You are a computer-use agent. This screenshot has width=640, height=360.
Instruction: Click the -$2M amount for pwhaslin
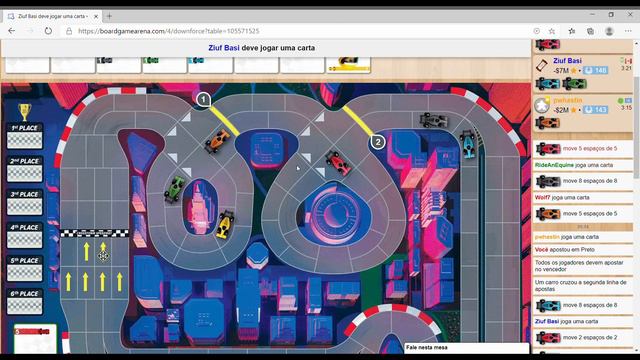[561, 110]
